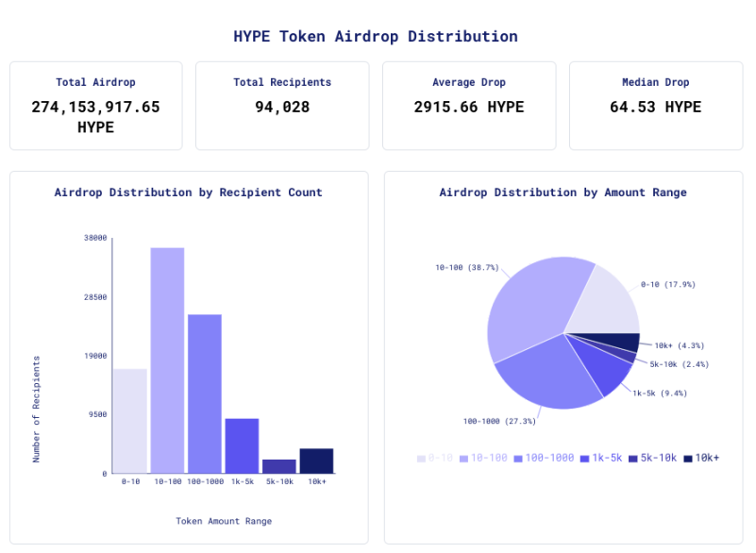The image size is (756, 553).
Task: Click the lightest bar for the 0-10 range
Action: [x=131, y=420]
